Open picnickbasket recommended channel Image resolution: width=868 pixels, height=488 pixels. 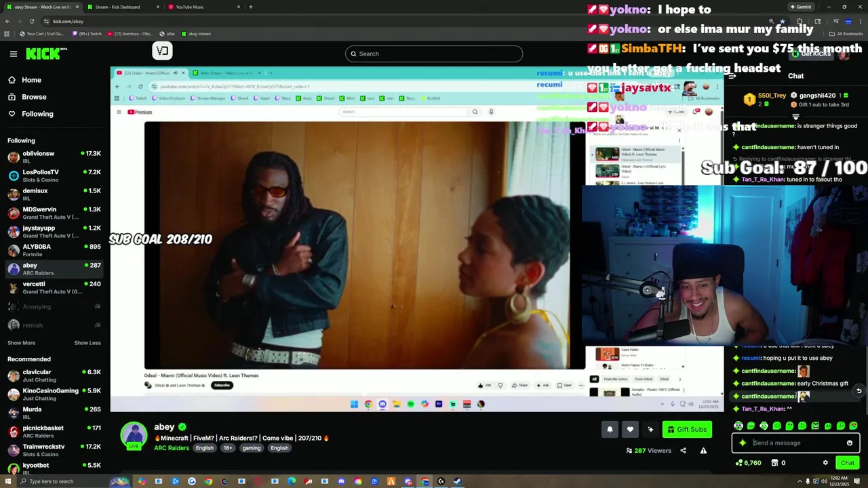pos(54,432)
